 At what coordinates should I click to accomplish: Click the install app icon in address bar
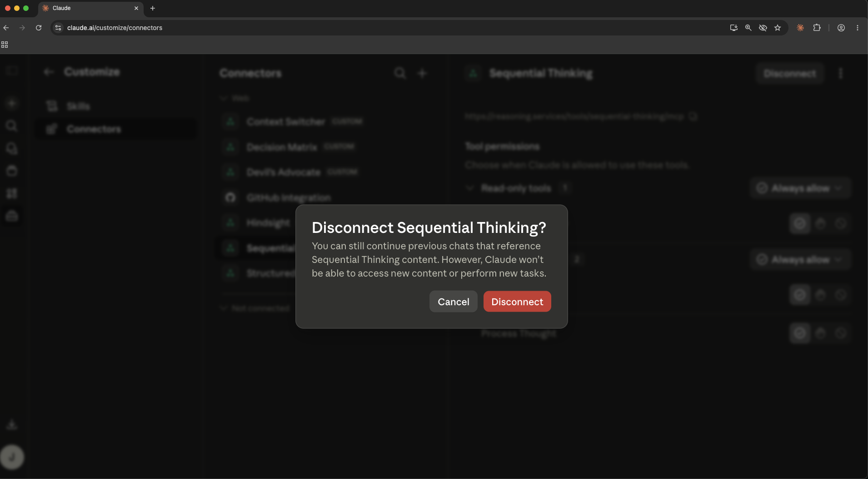(733, 28)
